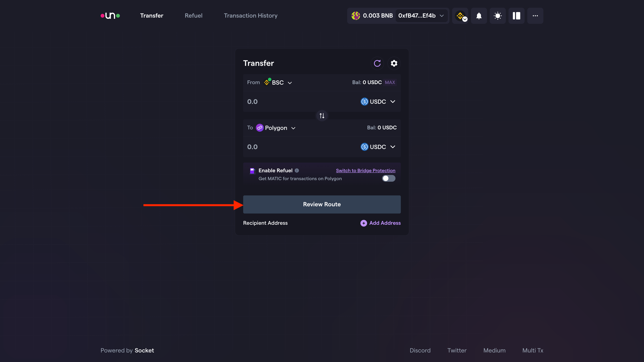
Task: Open transfer settings gear icon
Action: (394, 63)
